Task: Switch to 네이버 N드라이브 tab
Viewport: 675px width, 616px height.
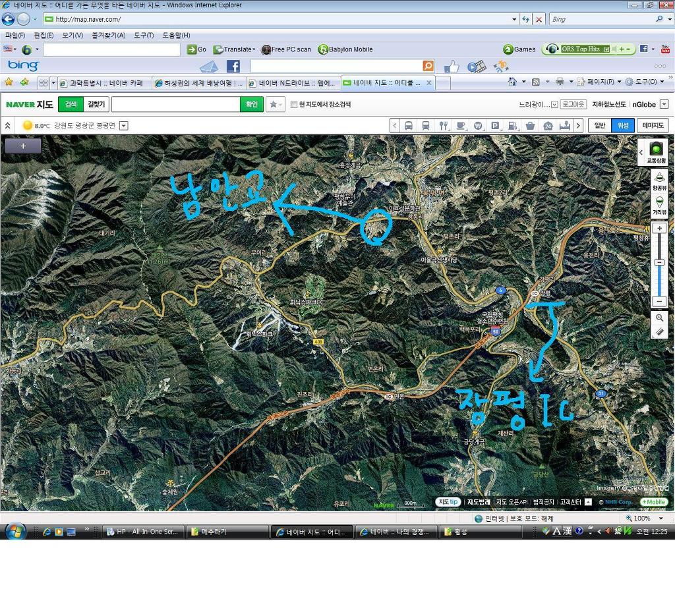Action: point(293,83)
